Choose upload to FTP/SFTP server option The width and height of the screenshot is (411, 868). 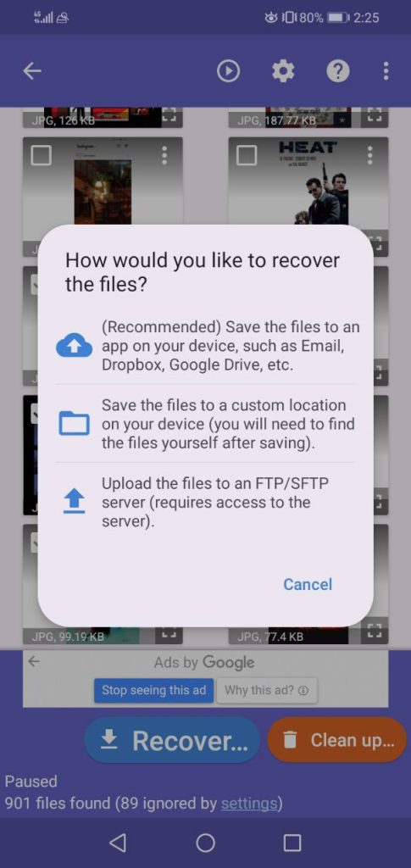point(206,502)
